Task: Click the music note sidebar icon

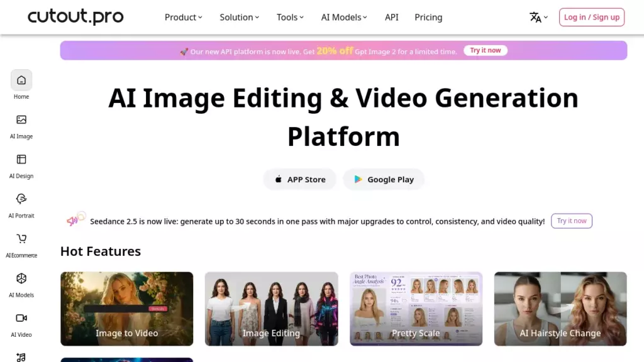Action: (21, 357)
